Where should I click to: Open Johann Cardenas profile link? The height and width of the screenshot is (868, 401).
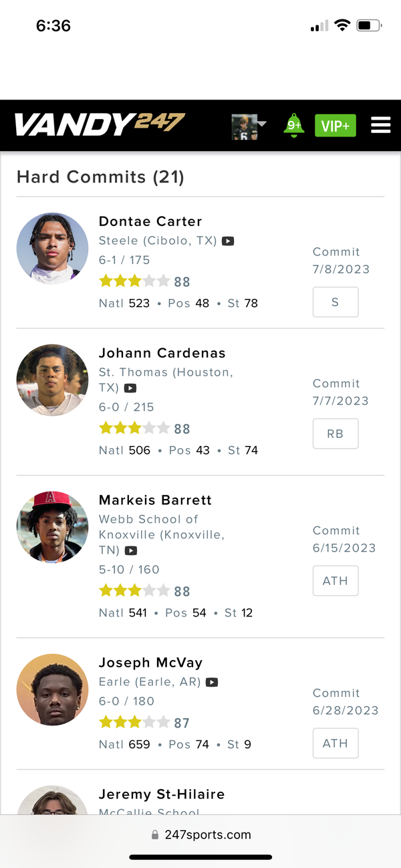(x=162, y=353)
